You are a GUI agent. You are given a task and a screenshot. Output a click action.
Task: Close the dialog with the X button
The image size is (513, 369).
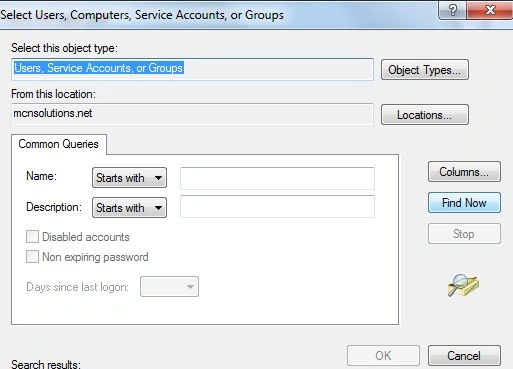click(x=490, y=10)
